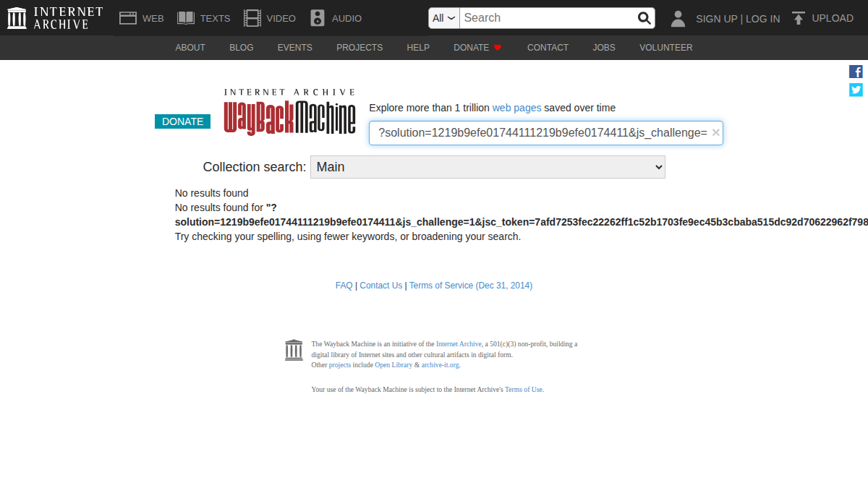The image size is (868, 488).
Task: Open the Events menu item
Action: pyautogui.click(x=295, y=48)
